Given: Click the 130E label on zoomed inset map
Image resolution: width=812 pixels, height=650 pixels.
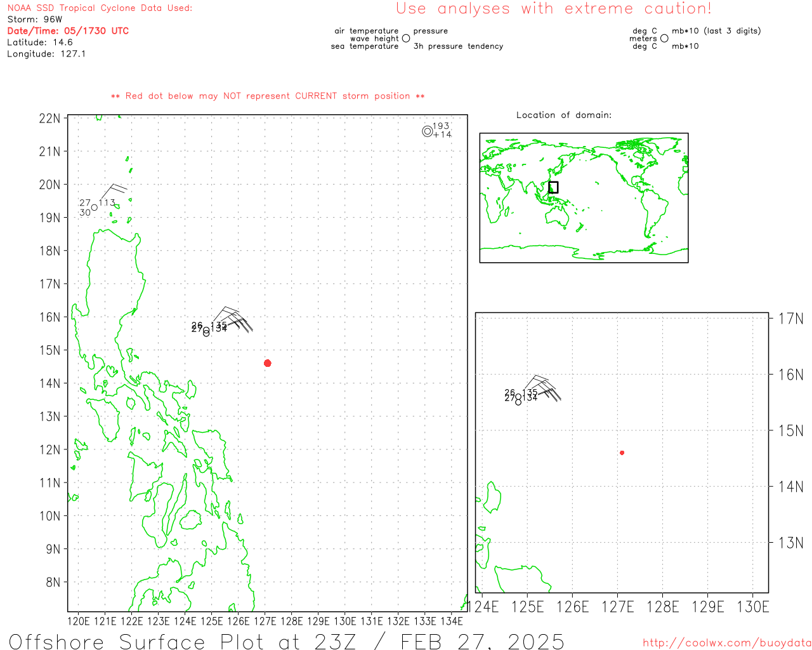Looking at the screenshot, I should click(753, 607).
